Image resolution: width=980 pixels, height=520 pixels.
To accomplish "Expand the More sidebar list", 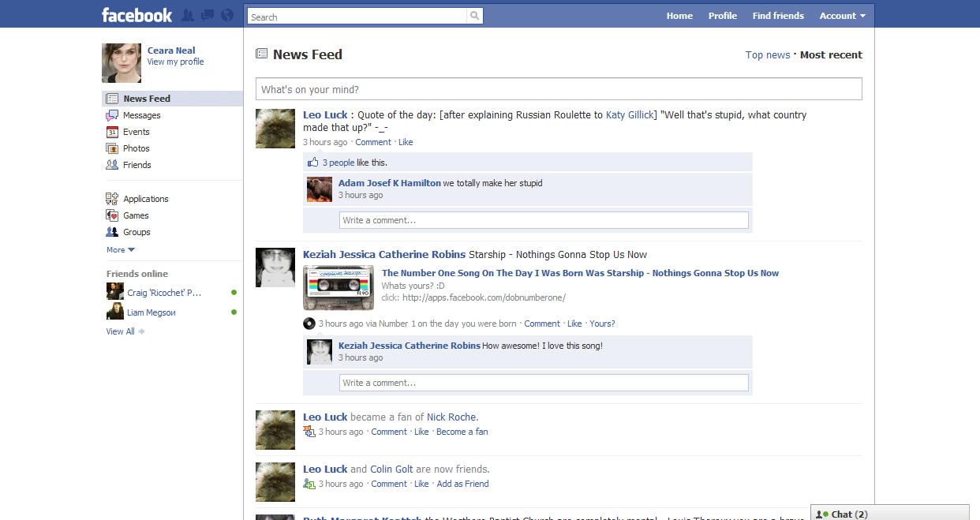I will point(121,249).
